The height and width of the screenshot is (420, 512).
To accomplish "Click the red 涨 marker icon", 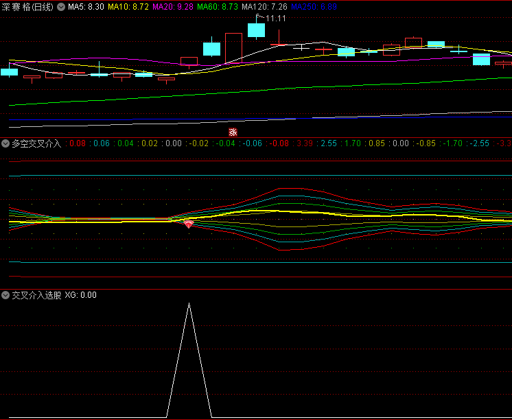I will pyautogui.click(x=233, y=132).
